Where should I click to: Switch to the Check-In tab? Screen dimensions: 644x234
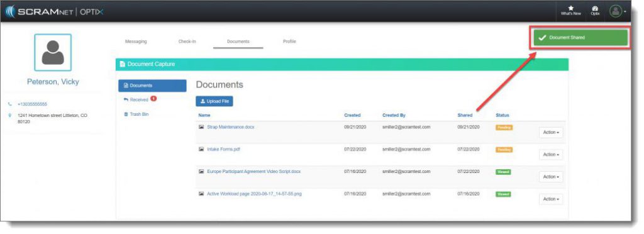tap(187, 42)
